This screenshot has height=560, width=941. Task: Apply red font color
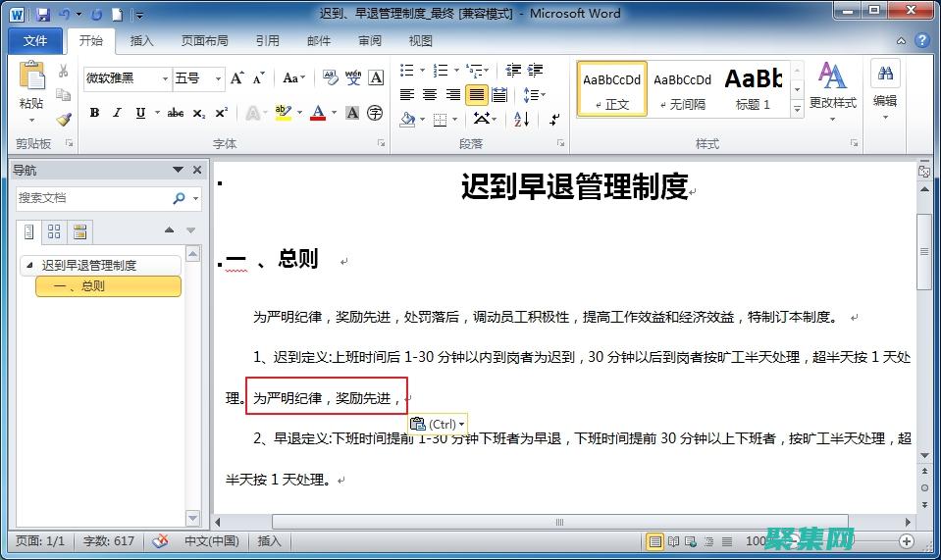[318, 113]
